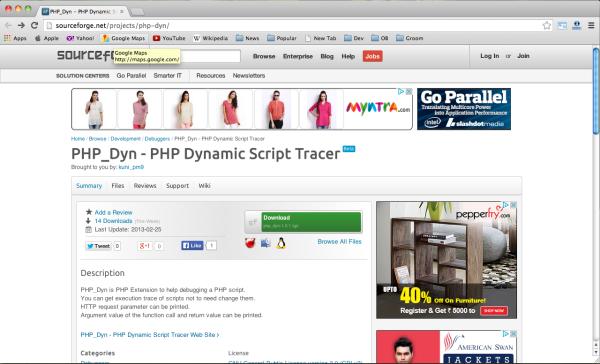Click the Log In link
600x364 pixels.
click(x=489, y=56)
